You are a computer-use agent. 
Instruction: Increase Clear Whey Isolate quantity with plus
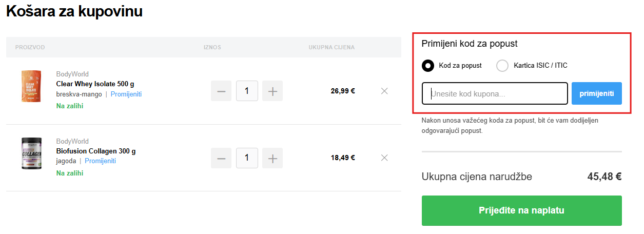(x=272, y=91)
